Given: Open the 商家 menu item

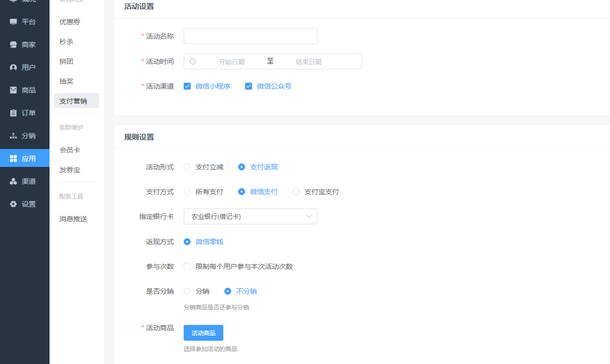Looking at the screenshot, I should [x=25, y=45].
